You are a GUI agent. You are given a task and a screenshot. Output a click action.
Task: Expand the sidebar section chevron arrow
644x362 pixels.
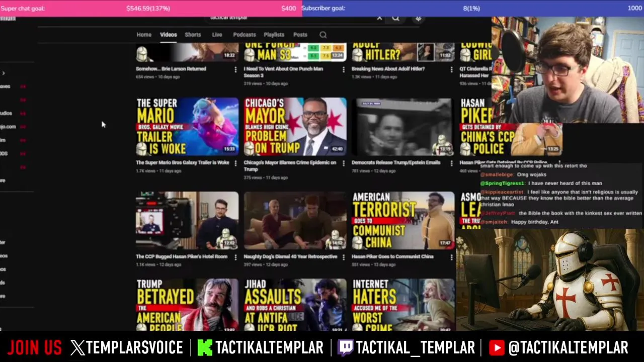[4, 73]
